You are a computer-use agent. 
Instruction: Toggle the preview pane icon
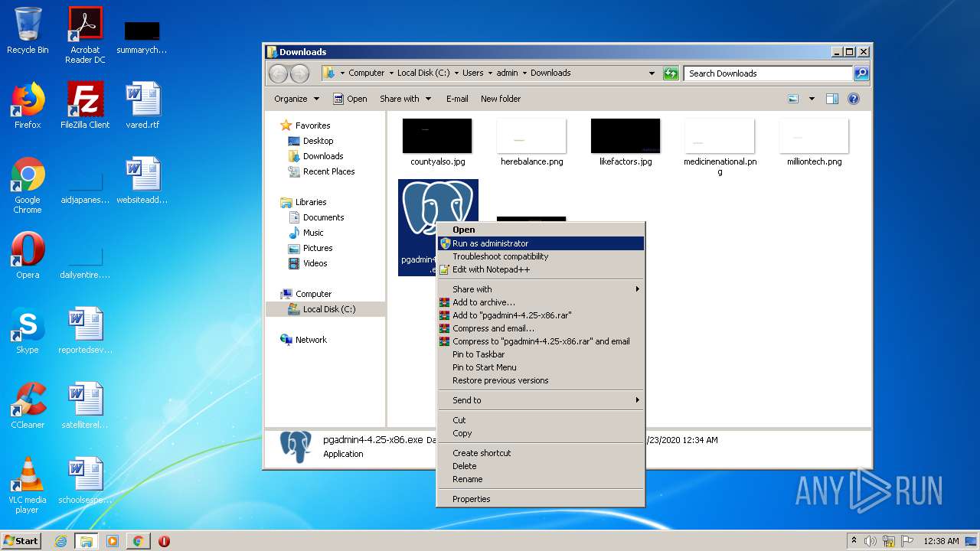[832, 99]
